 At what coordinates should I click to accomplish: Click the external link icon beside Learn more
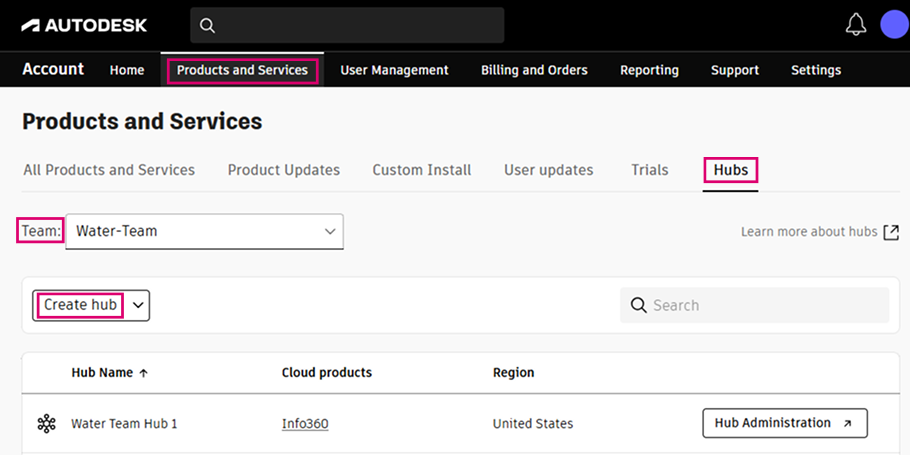click(891, 232)
